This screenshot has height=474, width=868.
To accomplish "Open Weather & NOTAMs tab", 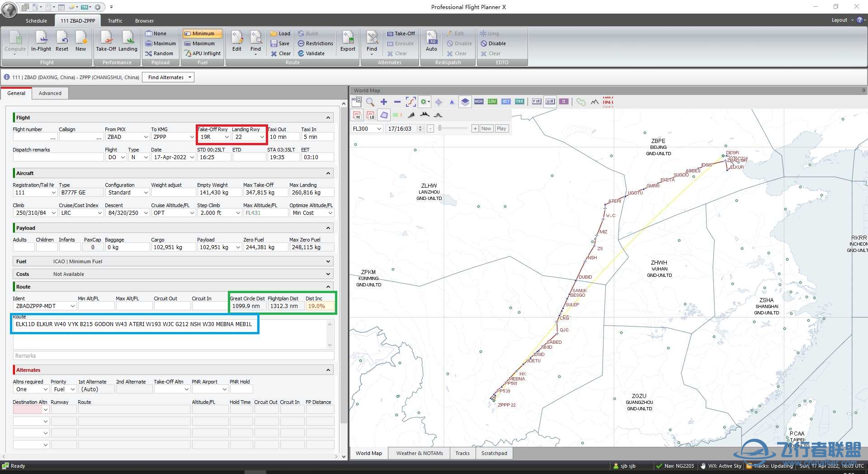I will pos(420,453).
